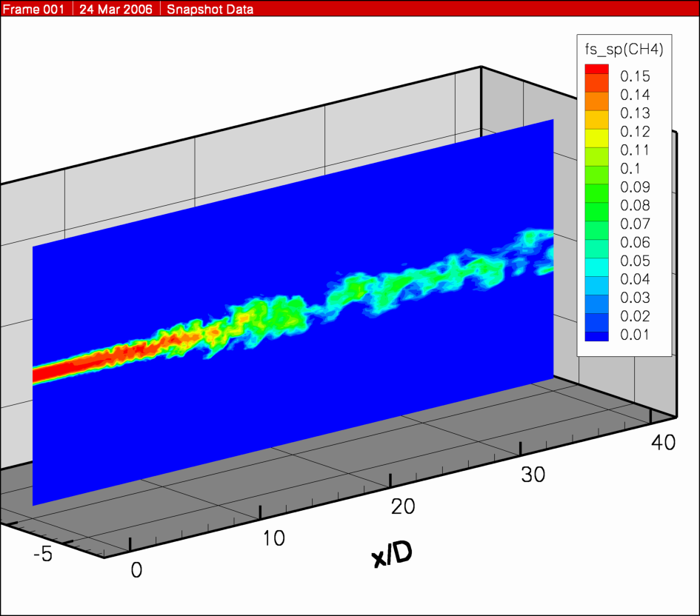
Task: Select the axis tick label 40
Action: [662, 442]
